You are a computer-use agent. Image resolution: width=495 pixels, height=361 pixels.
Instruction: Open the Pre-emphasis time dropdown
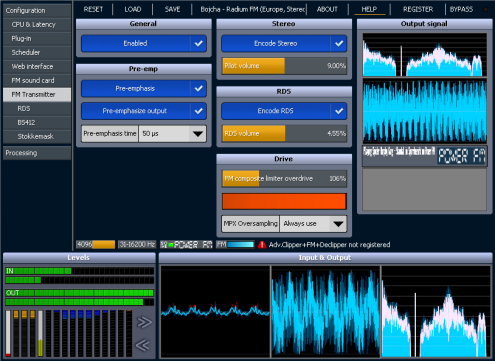173,134
